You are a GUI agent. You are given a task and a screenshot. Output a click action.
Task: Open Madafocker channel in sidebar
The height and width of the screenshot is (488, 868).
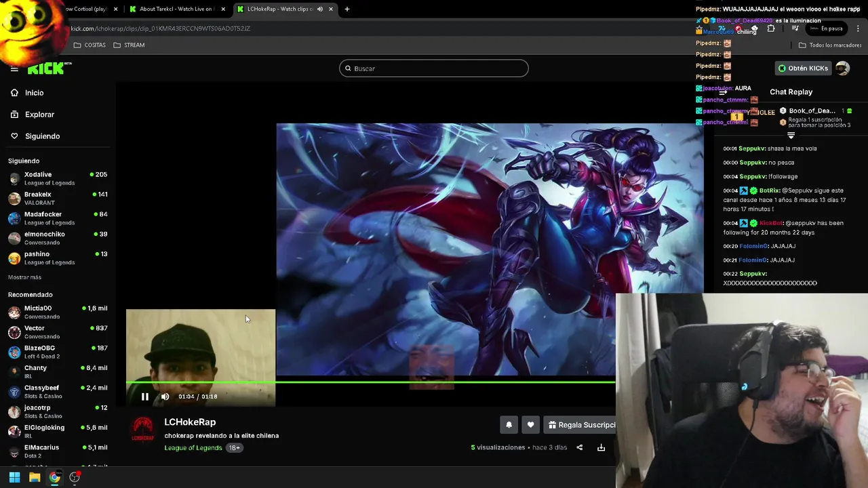[x=58, y=218]
